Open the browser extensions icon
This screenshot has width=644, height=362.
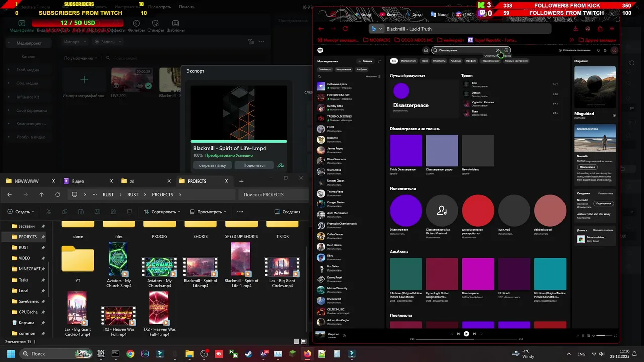pos(599,29)
